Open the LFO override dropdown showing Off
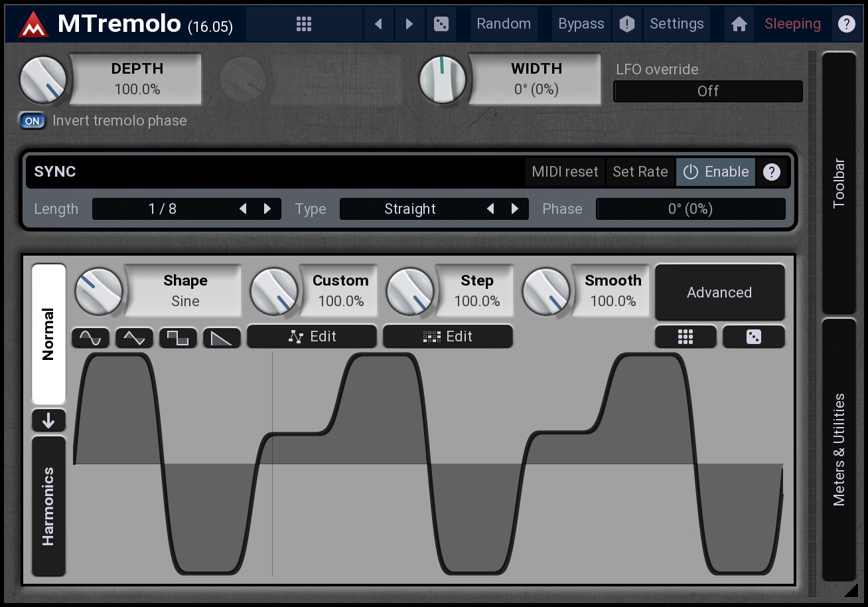Image resolution: width=868 pixels, height=607 pixels. click(x=708, y=91)
